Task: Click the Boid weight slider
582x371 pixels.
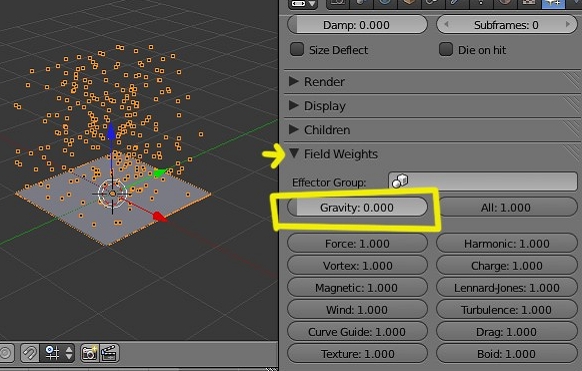Action: (506, 354)
